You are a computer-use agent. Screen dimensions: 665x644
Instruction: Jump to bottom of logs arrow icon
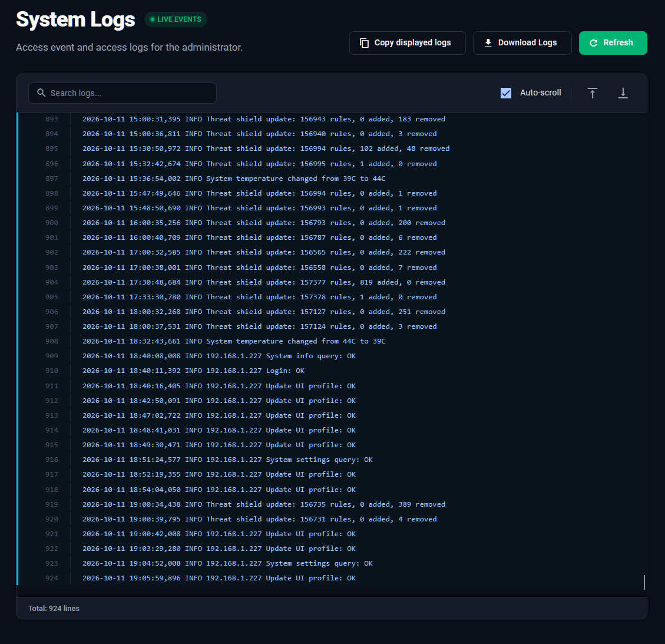623,93
